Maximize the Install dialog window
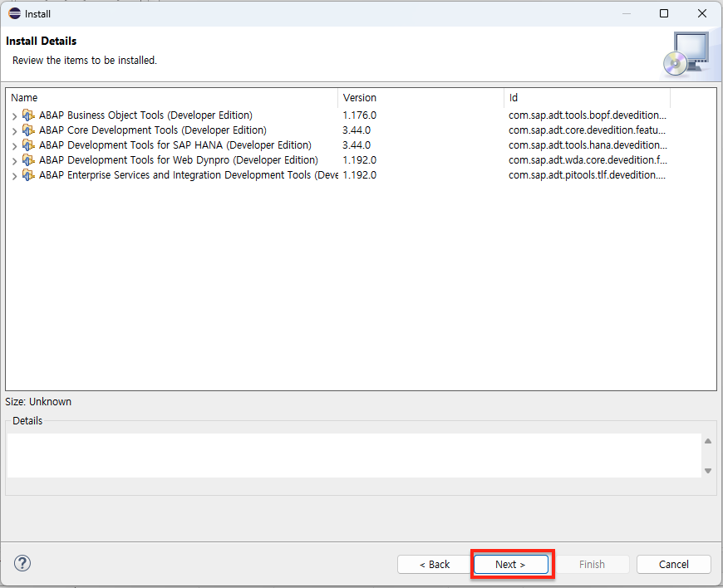The height and width of the screenshot is (588, 723). [x=663, y=13]
